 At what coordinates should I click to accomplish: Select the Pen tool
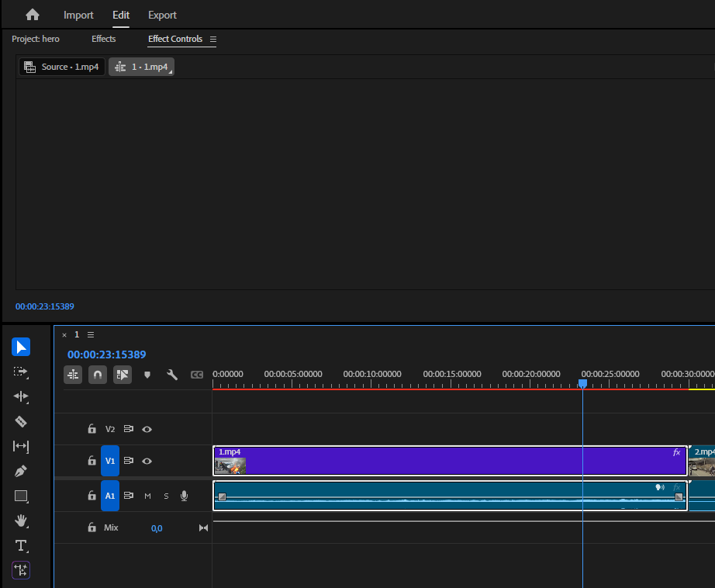21,471
